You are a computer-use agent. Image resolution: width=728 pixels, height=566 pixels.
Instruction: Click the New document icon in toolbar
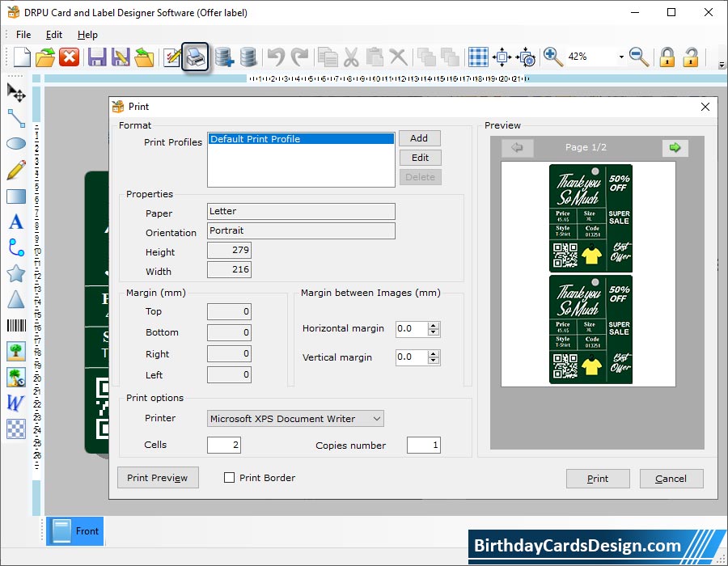[x=22, y=57]
